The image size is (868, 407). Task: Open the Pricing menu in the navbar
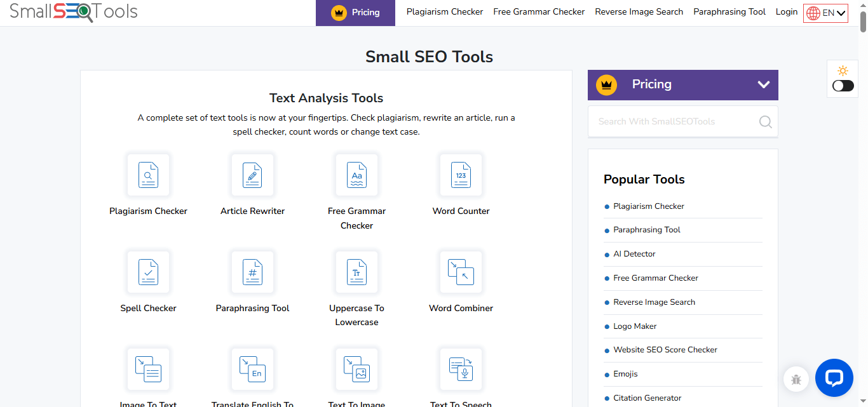355,12
